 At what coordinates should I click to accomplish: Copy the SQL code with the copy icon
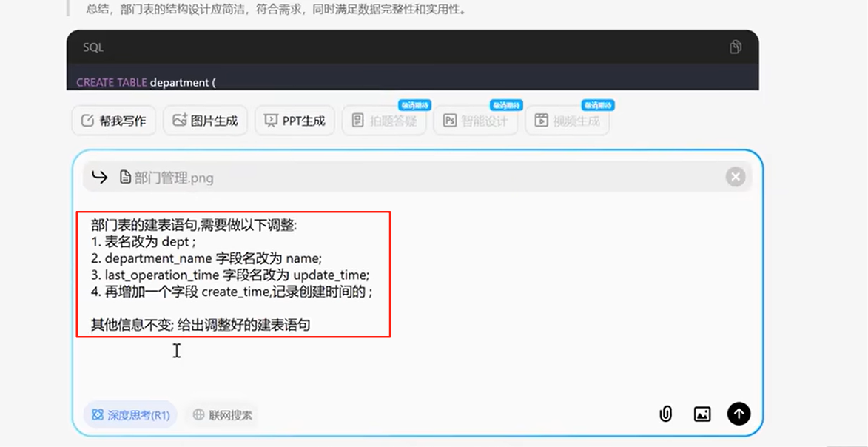(735, 47)
